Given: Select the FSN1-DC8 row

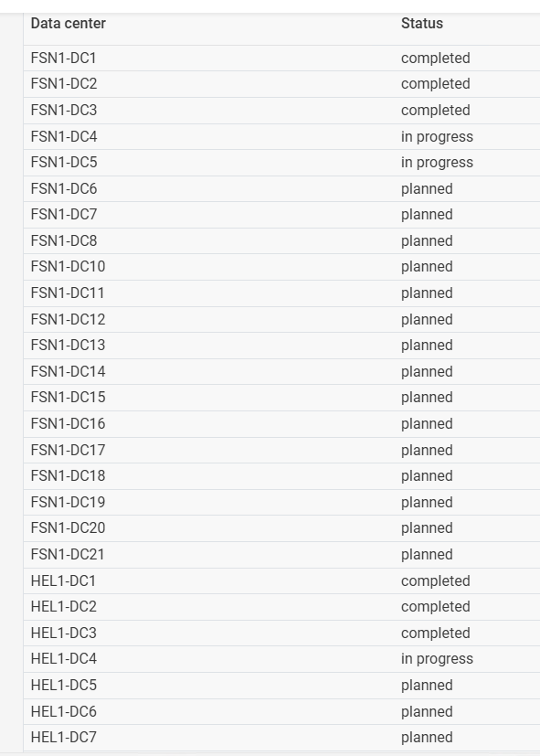Looking at the screenshot, I should pos(281,240).
